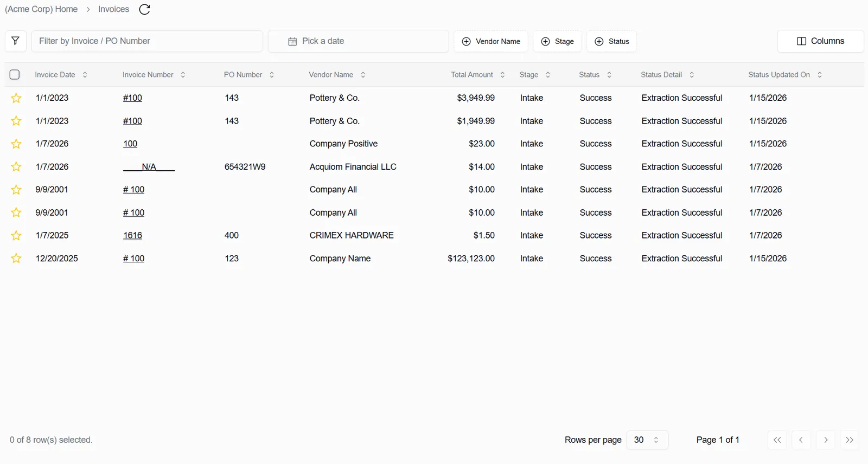This screenshot has height=464, width=868.
Task: Star the Acquiom Financial LLC invoice
Action: pyautogui.click(x=16, y=167)
